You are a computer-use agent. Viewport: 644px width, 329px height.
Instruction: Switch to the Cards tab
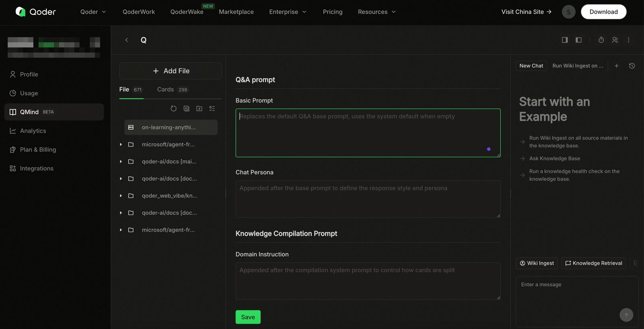tap(173, 89)
